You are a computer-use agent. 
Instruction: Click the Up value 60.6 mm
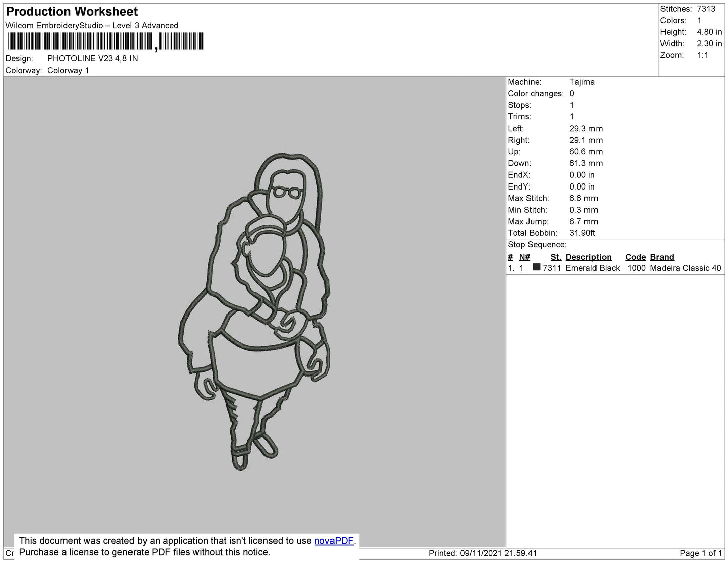tap(586, 152)
